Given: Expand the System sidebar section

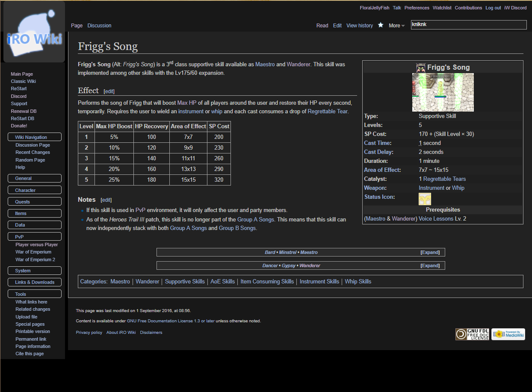Looking at the screenshot, I should [35, 271].
